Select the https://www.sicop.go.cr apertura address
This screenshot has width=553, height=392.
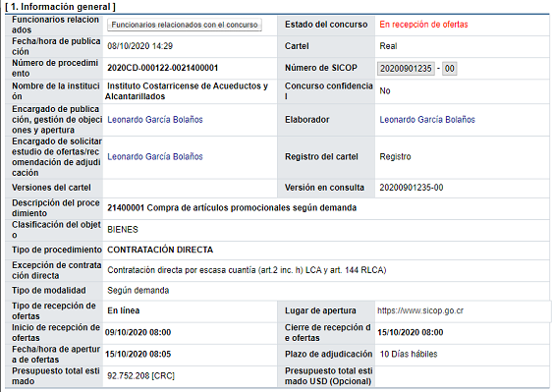click(x=420, y=310)
